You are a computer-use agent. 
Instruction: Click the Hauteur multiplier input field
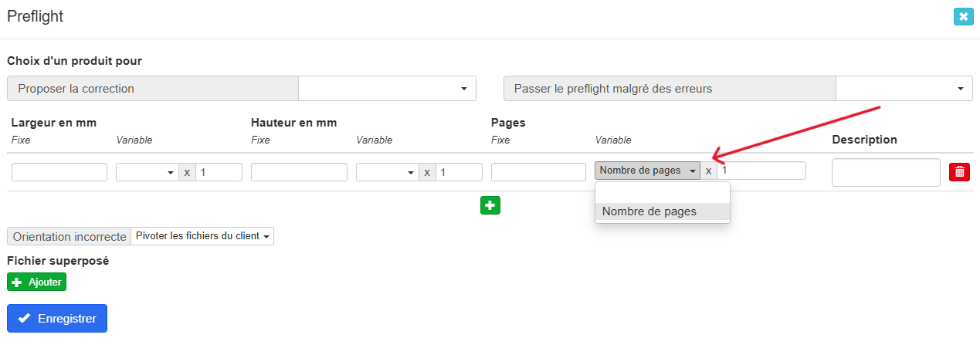coord(459,172)
